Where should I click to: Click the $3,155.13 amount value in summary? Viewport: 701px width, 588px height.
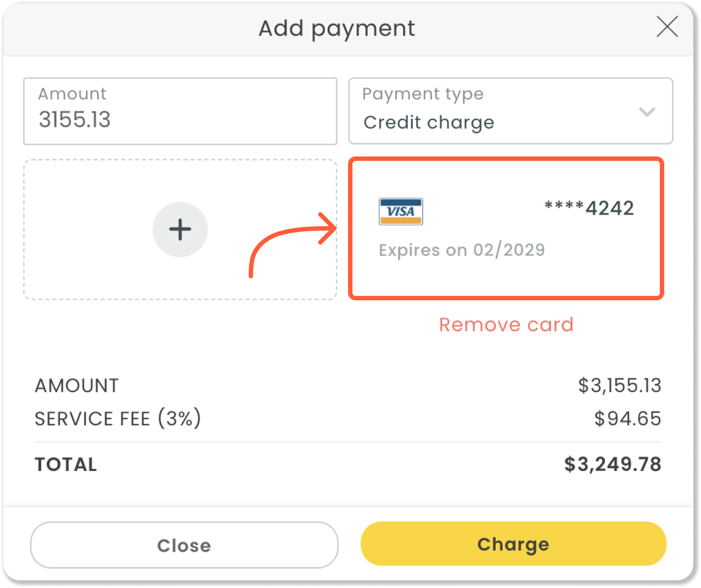pos(620,385)
